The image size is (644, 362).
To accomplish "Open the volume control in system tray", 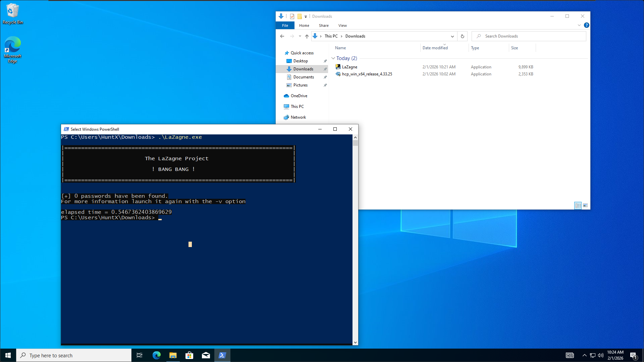I will coord(601,355).
